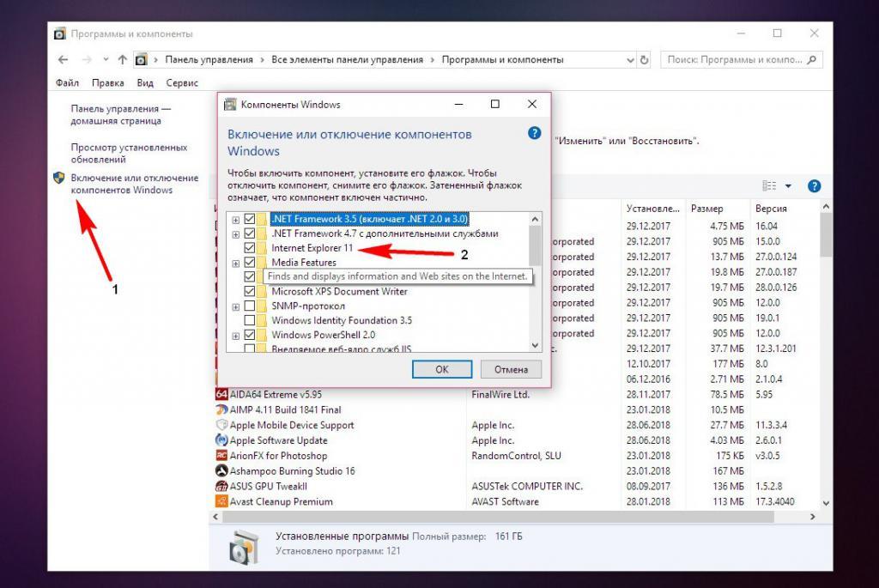The height and width of the screenshot is (588, 879).
Task: Click the Forward navigation arrow
Action: (x=87, y=59)
